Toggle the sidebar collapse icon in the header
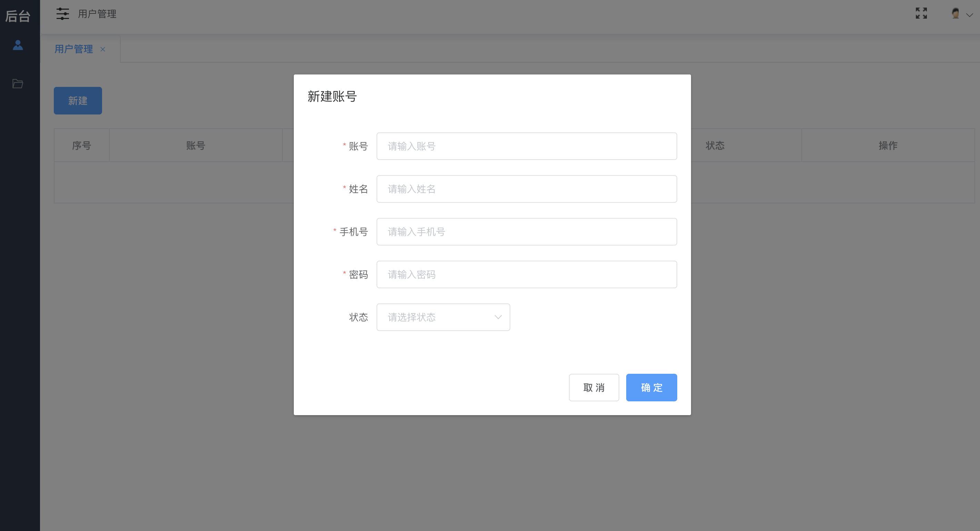 coord(62,14)
